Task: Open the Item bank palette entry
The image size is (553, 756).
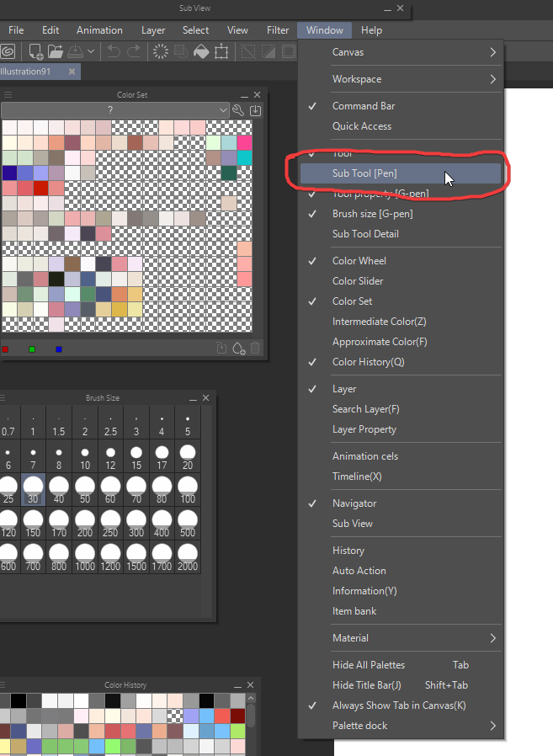Action: (x=401, y=611)
